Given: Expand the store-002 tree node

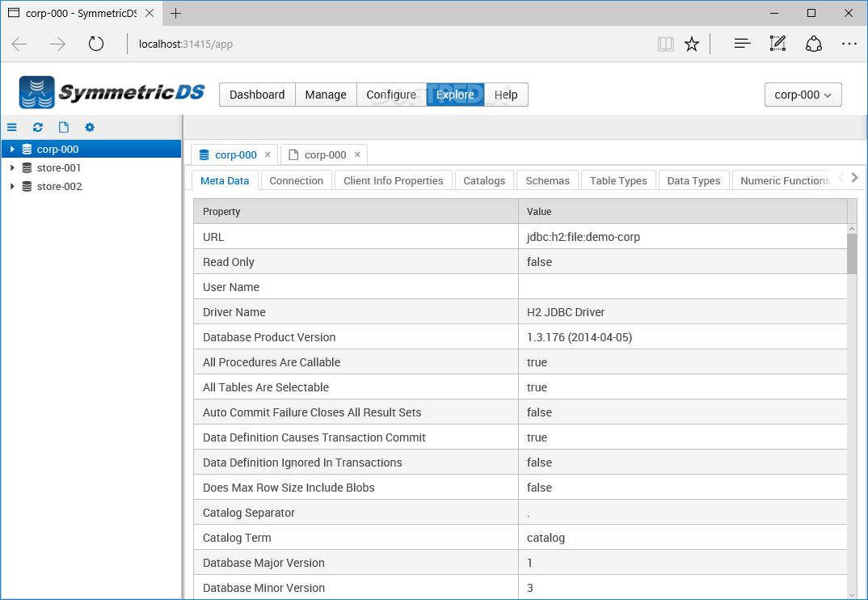Looking at the screenshot, I should click(x=12, y=187).
